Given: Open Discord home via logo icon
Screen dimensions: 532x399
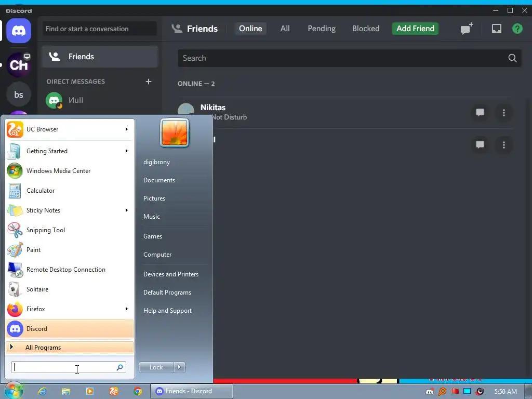Looking at the screenshot, I should point(19,31).
